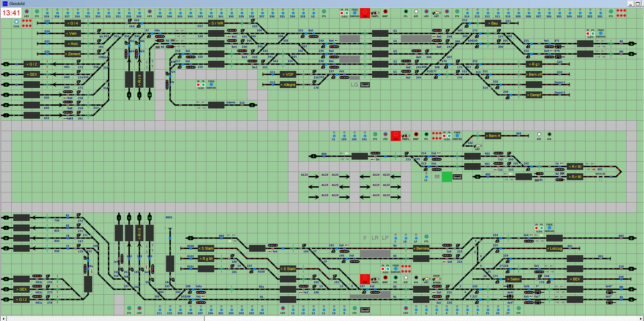Select the '< G I 2' track label
Viewport: 644px width, 321px height.
coord(32,64)
